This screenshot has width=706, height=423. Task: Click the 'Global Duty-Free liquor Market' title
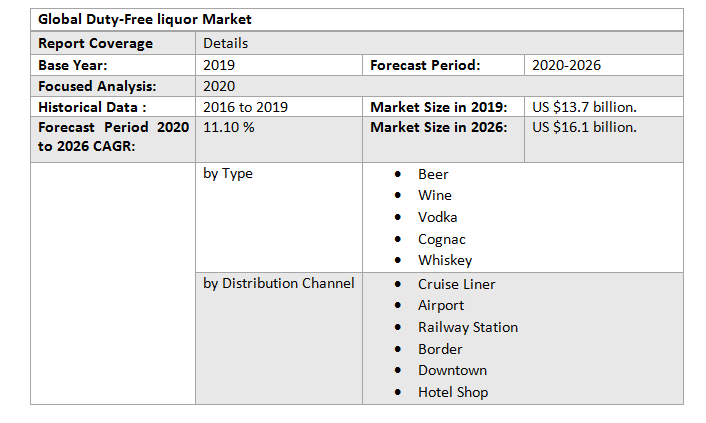pyautogui.click(x=145, y=19)
